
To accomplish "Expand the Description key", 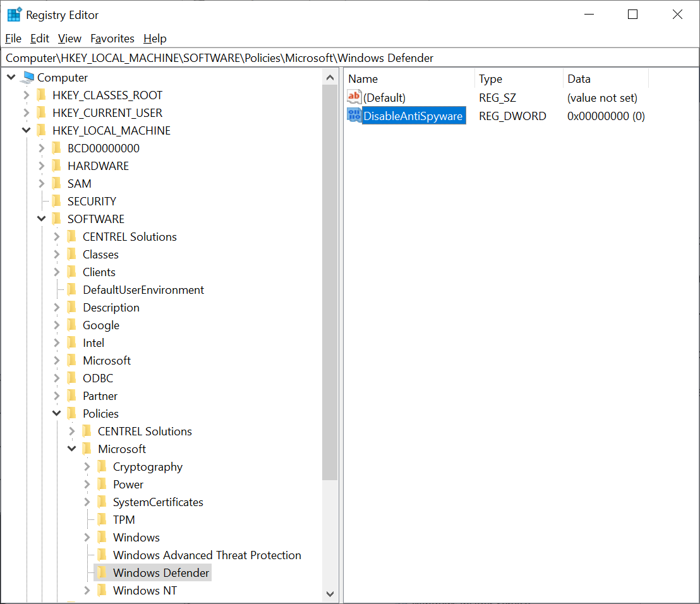I will tap(57, 307).
